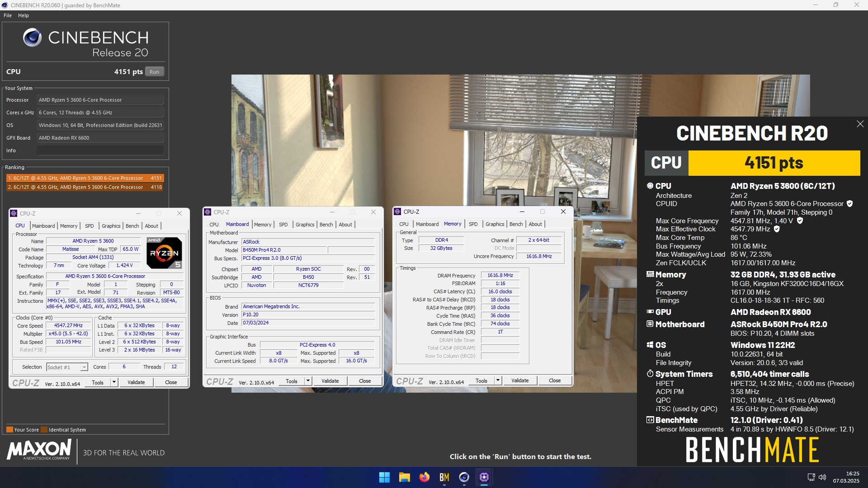
Task: Click the Cinebench logo icon in header
Action: [x=32, y=38]
